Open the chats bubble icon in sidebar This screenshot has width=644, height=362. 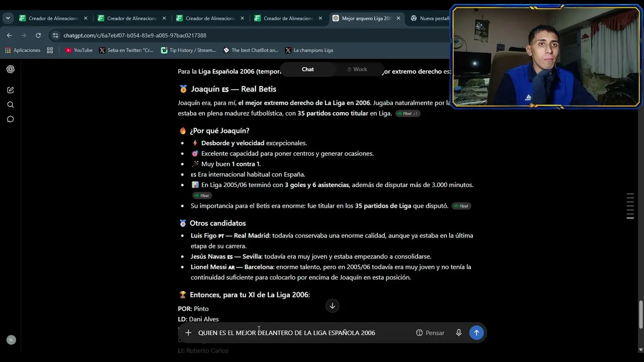click(x=10, y=119)
